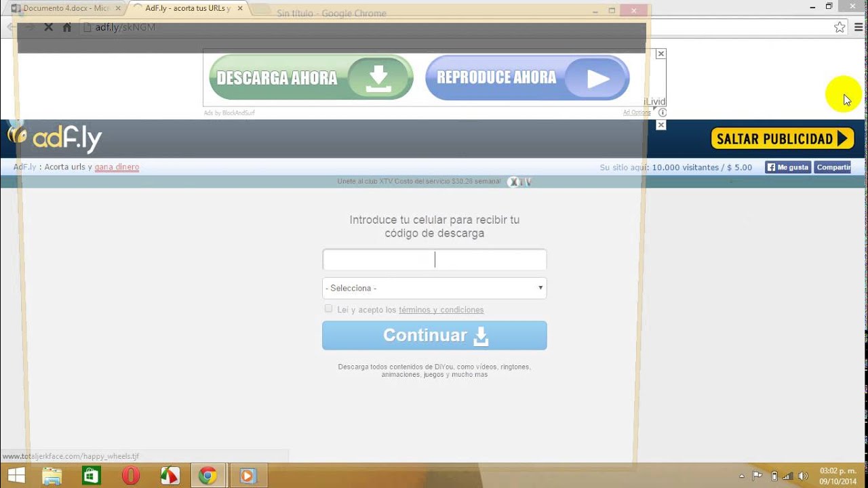Click the battery tray icon
This screenshot has height=488, width=868.
pos(774,476)
